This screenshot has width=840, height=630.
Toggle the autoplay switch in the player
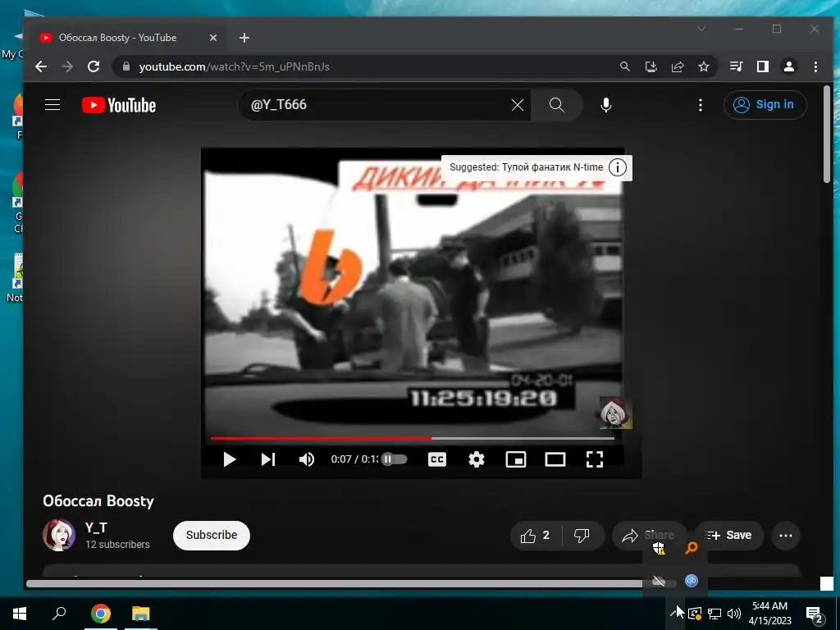click(394, 459)
